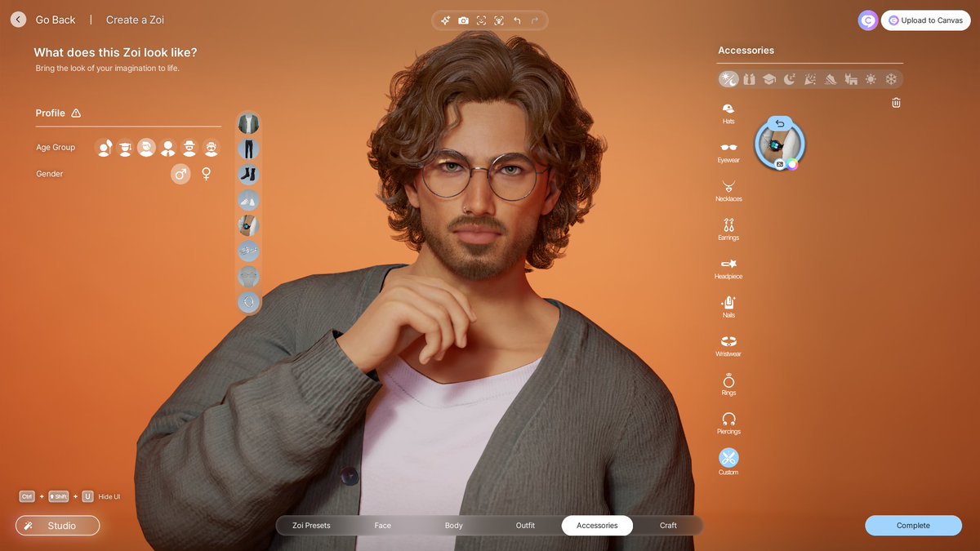
Task: Select the senior age group icon
Action: click(x=212, y=148)
